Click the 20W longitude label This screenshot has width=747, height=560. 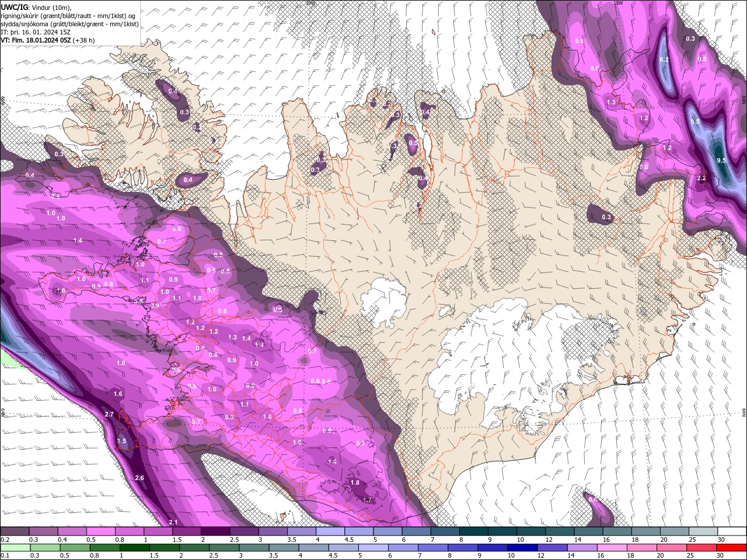coord(309,3)
